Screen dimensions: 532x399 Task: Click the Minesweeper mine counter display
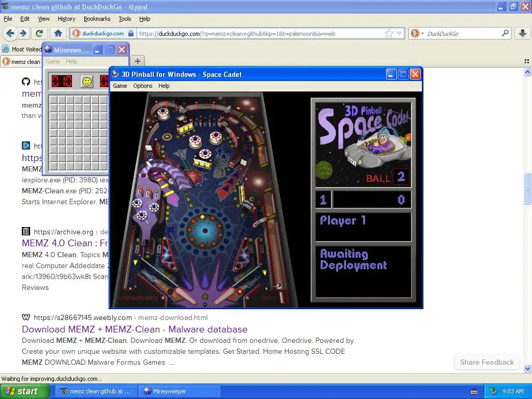point(62,82)
